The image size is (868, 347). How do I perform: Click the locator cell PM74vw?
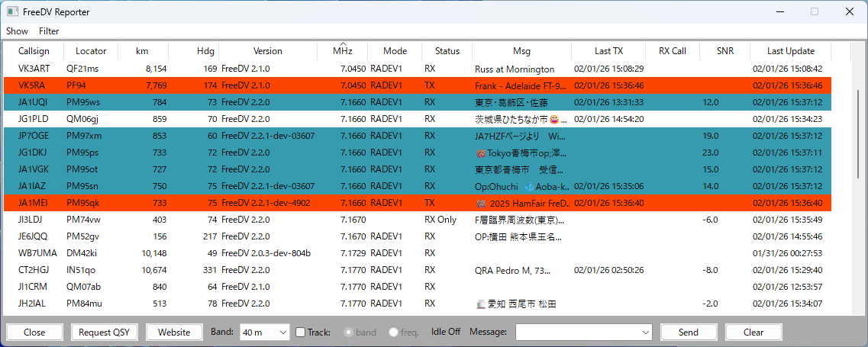(x=83, y=220)
